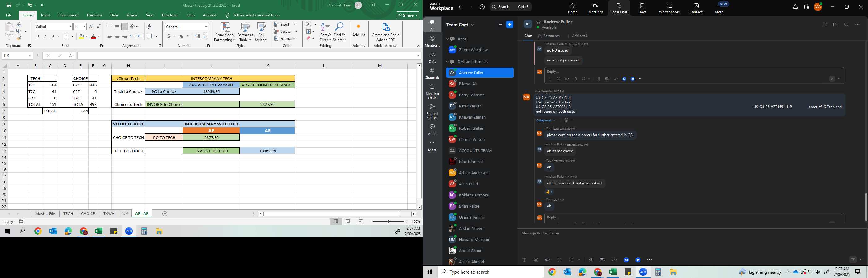This screenshot has height=278, width=868.
Task: Decrease font size with the smaller A icon
Action: pos(98,27)
